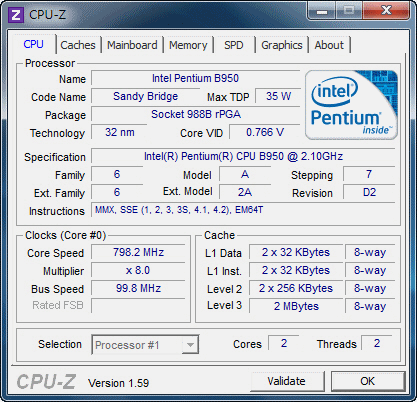The width and height of the screenshot is (417, 402).
Task: Open the Graphics tab
Action: tap(282, 45)
